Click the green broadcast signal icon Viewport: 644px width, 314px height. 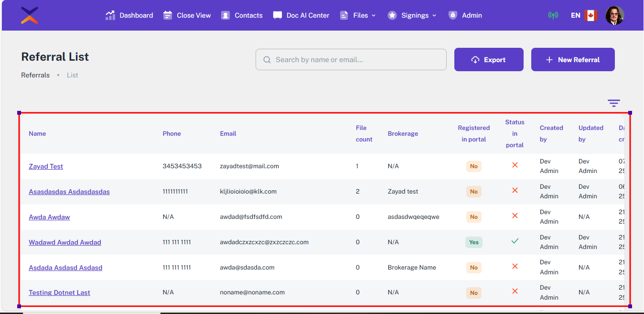[x=553, y=15]
